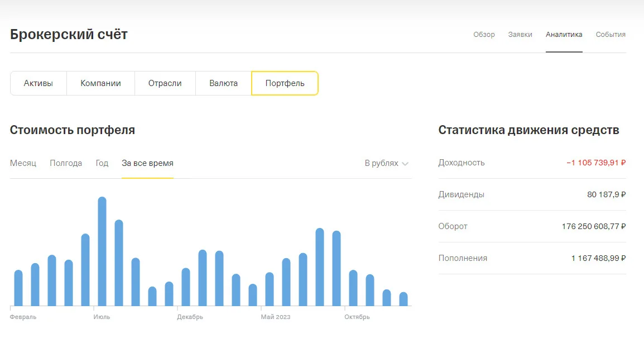Click the first bar of the portfolio chart

(18, 288)
